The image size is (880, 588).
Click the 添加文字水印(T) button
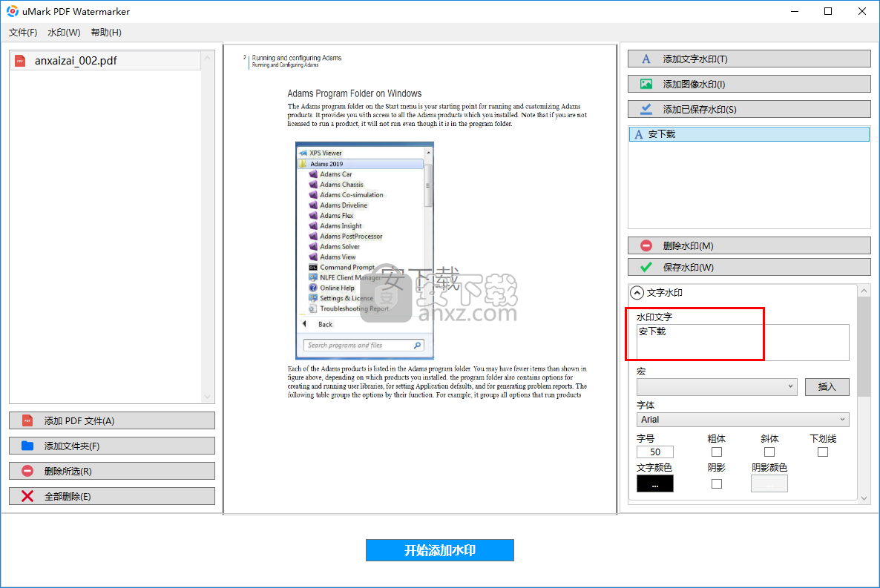pyautogui.click(x=749, y=59)
